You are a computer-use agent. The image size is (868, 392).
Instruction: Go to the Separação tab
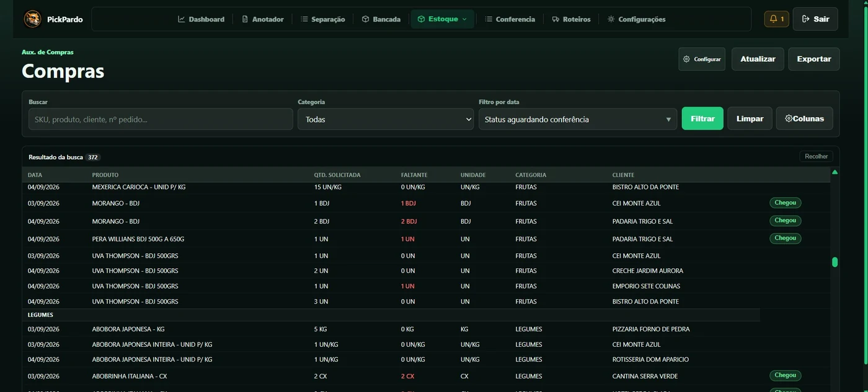click(322, 19)
